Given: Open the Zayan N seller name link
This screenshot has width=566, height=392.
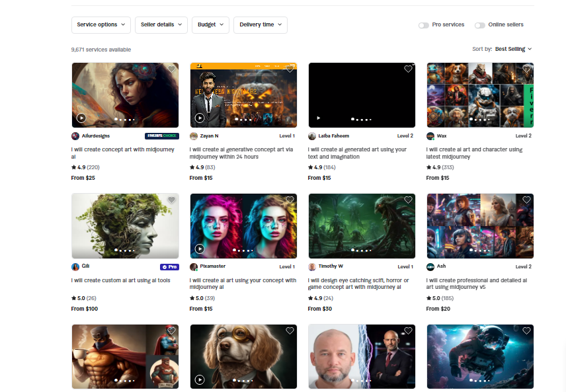Looking at the screenshot, I should coord(210,136).
